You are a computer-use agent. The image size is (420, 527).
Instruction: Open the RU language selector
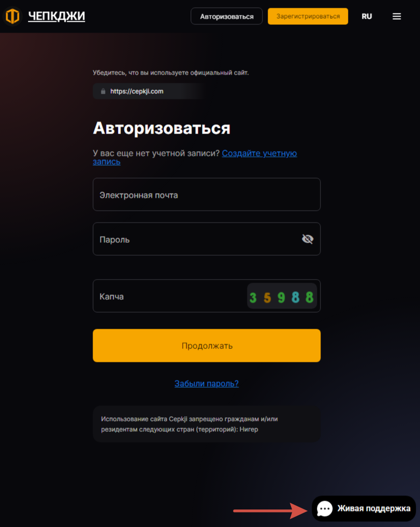367,17
